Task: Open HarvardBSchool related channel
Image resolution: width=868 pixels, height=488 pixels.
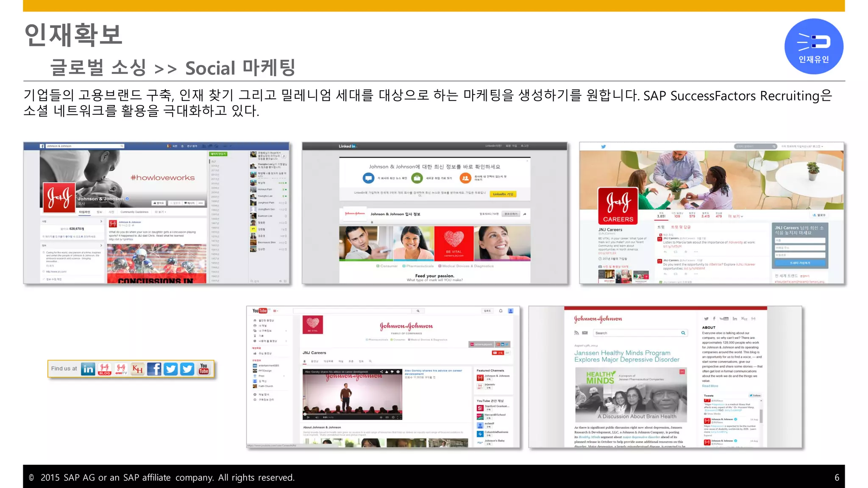Action: (492, 416)
